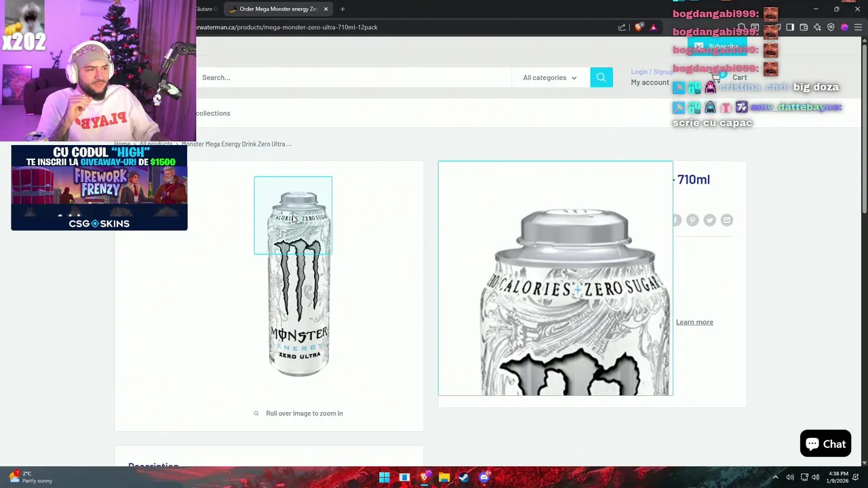Click the All products breadcrumb
The image size is (868, 488).
click(x=156, y=144)
